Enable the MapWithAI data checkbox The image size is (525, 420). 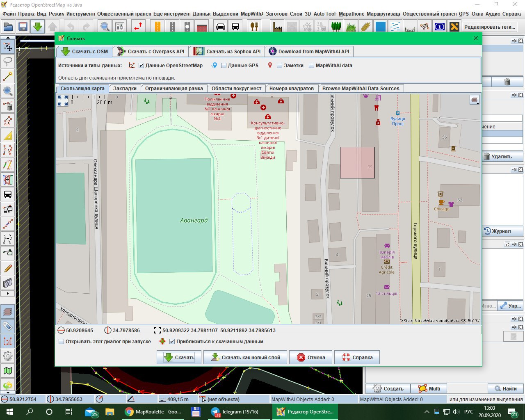(x=311, y=66)
